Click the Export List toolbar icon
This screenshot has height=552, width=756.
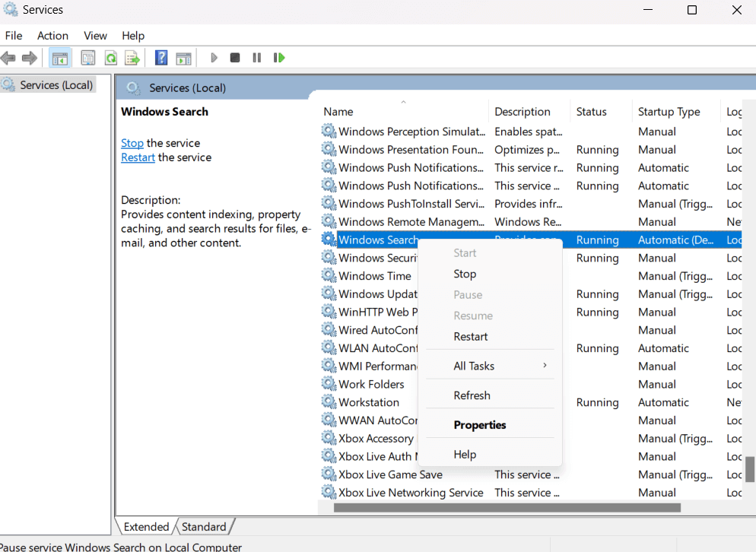132,59
